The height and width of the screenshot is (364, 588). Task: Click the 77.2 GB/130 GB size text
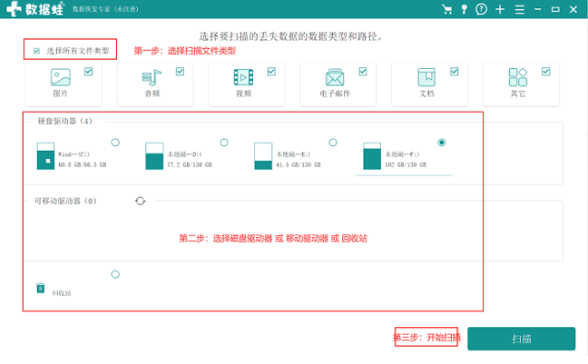190,165
